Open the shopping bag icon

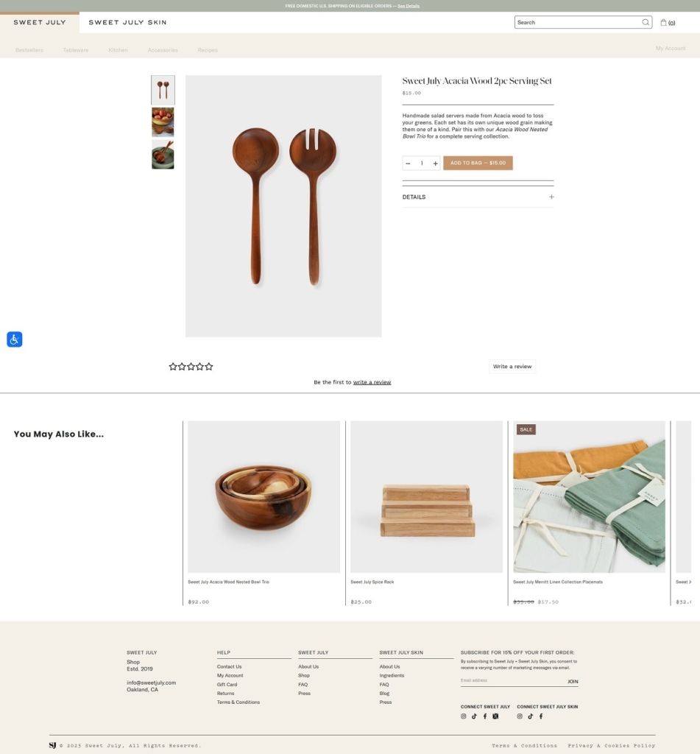tap(663, 22)
